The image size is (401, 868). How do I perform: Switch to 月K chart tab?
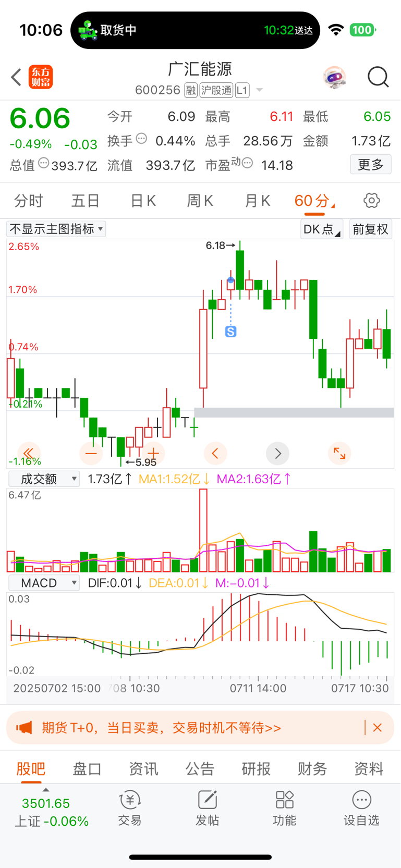(258, 201)
